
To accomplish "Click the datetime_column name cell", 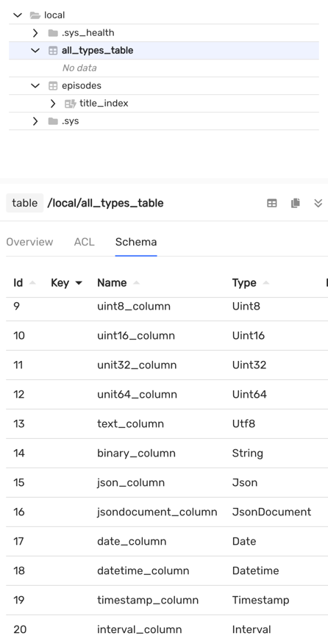I will tap(143, 570).
